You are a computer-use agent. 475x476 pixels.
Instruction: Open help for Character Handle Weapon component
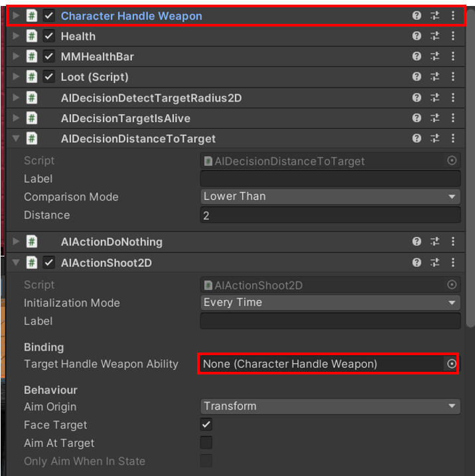(x=417, y=15)
